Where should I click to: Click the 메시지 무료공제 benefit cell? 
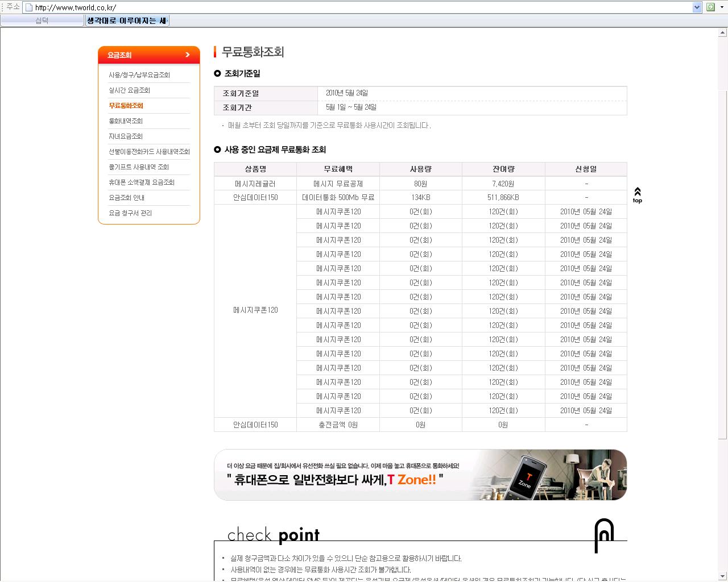point(338,184)
